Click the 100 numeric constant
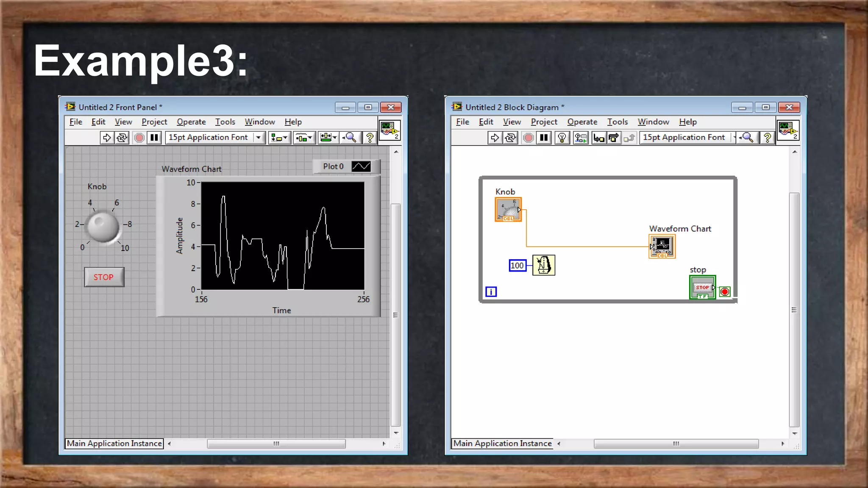868x488 pixels. point(517,266)
